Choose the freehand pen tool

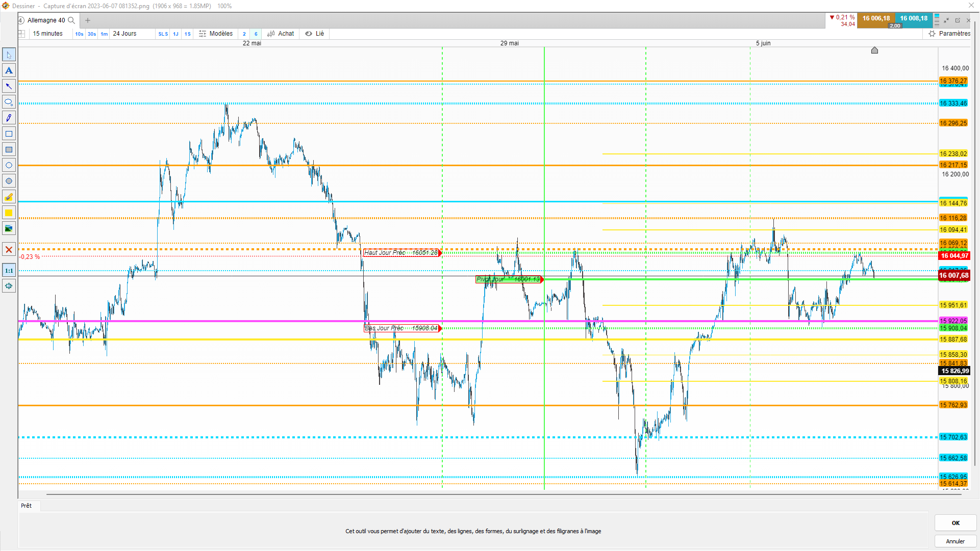point(9,118)
